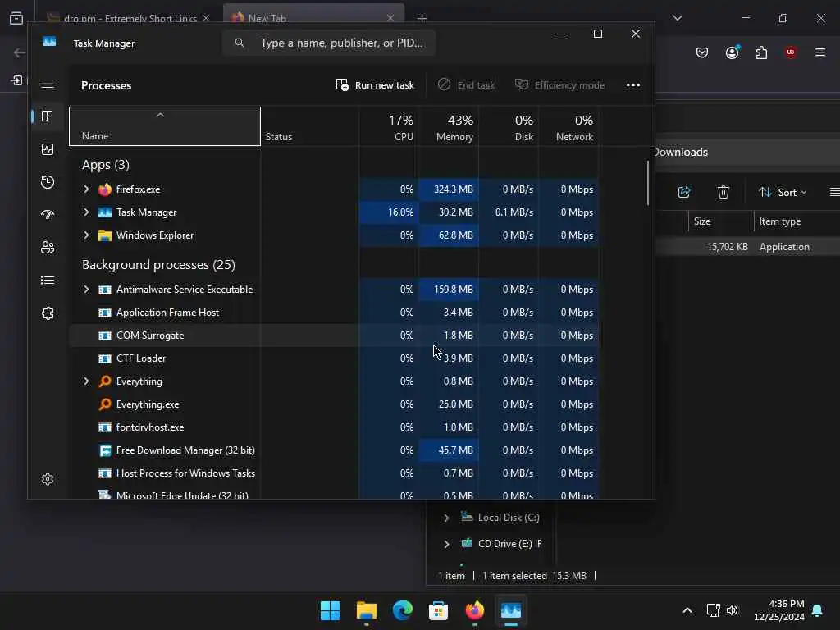Open the Firefox account icon
Viewport: 840px width, 630px height.
(733, 52)
